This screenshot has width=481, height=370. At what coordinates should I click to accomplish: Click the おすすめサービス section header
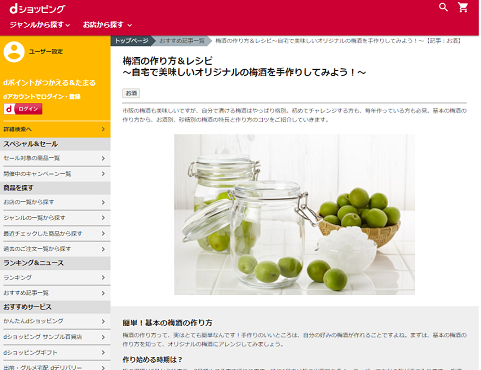click(x=55, y=307)
